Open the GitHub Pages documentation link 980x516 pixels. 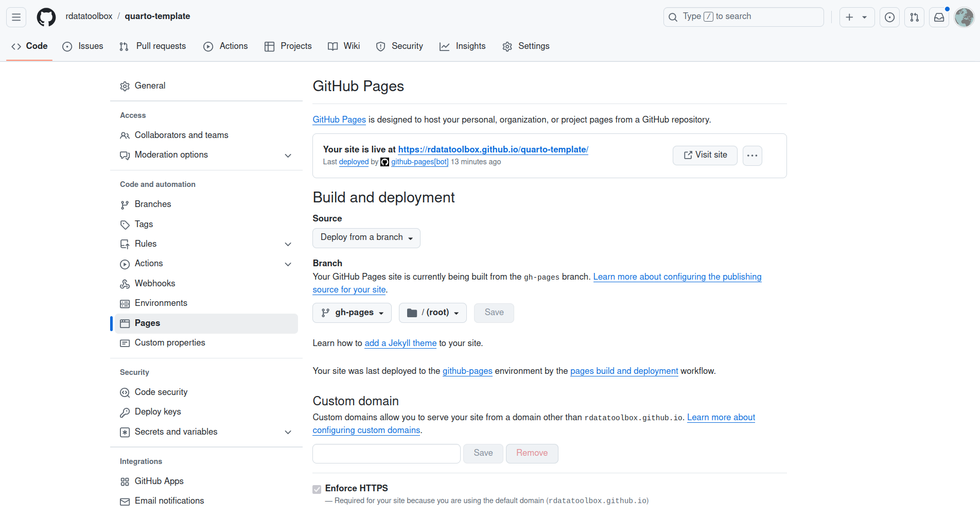339,119
